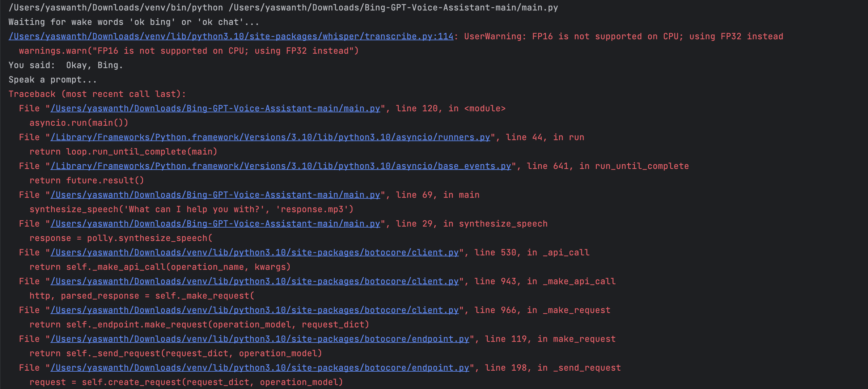The image size is (868, 389).
Task: Click the synthesize_speech code line
Action: 191,209
